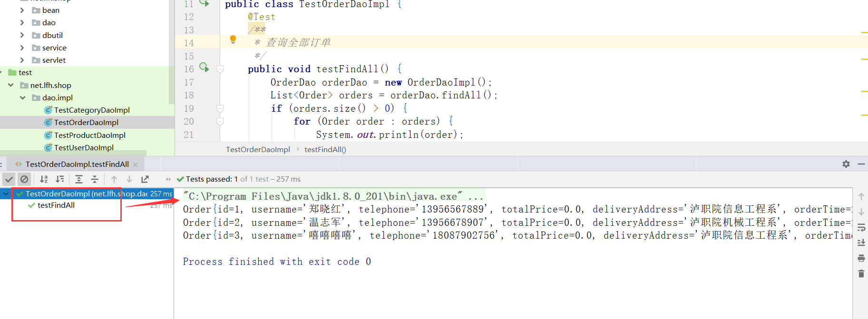Console scroll up stack trace arrow
Image resolution: width=868 pixels, height=319 pixels.
coord(861,196)
